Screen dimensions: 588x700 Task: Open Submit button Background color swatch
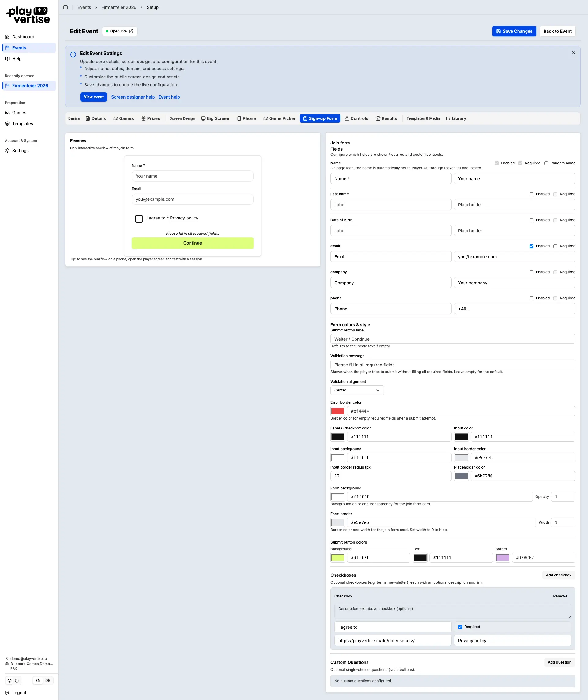(337, 558)
